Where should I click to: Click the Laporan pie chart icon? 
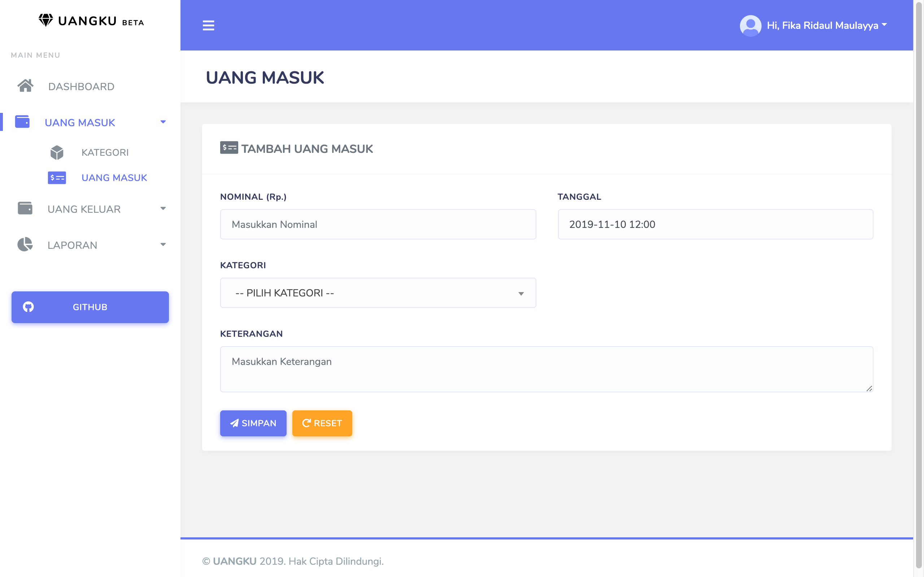coord(25,245)
